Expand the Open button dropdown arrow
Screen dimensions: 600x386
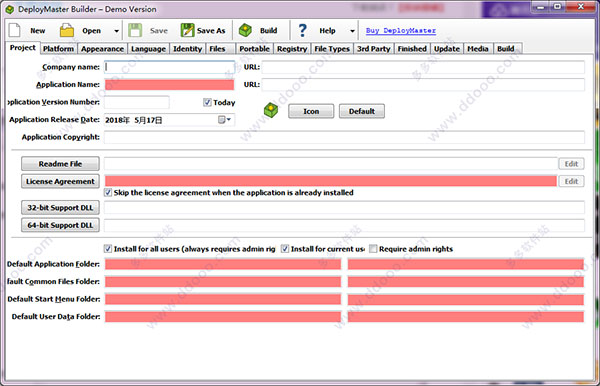tap(116, 31)
